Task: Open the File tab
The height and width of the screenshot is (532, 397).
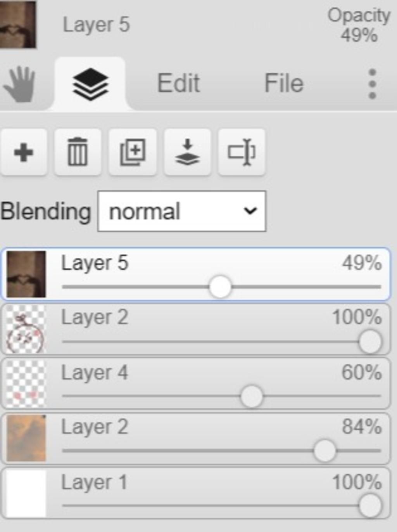Action: pos(284,83)
